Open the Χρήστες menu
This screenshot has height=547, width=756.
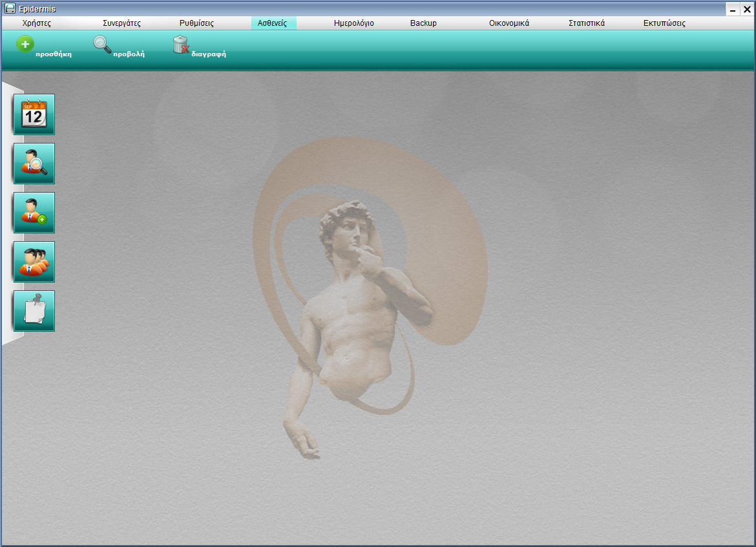point(37,23)
